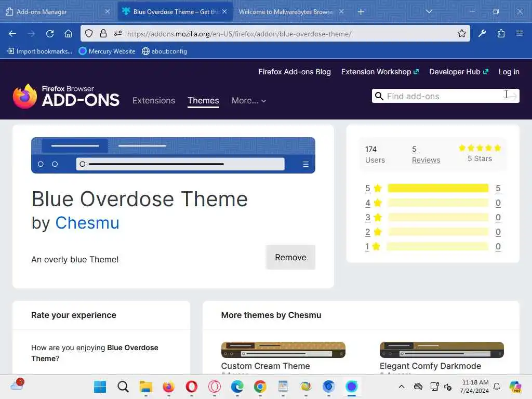Close the Malwarebytes welcome tab
The image size is (532, 399).
click(341, 11)
